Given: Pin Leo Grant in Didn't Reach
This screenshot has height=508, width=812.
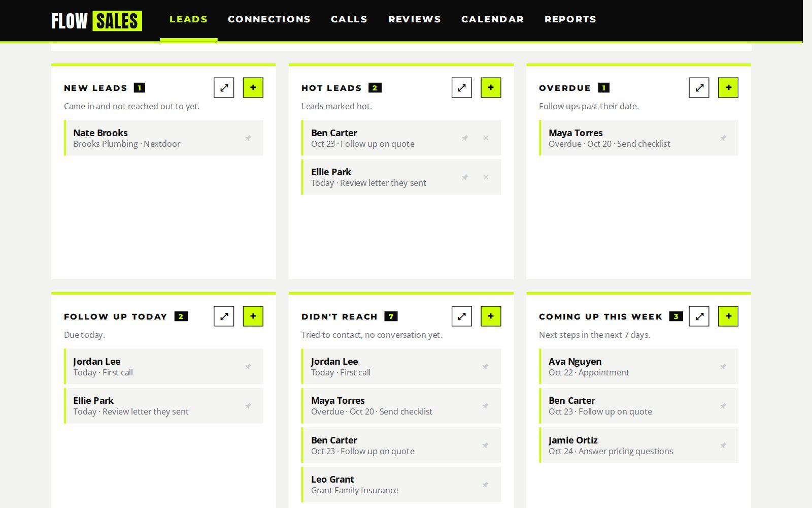Looking at the screenshot, I should [x=486, y=485].
